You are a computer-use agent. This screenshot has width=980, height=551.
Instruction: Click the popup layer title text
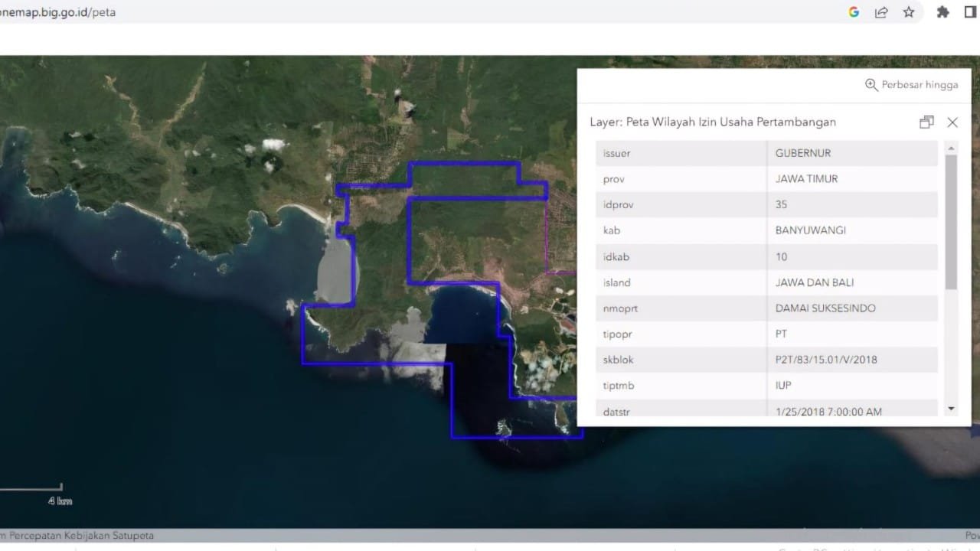[x=712, y=122]
